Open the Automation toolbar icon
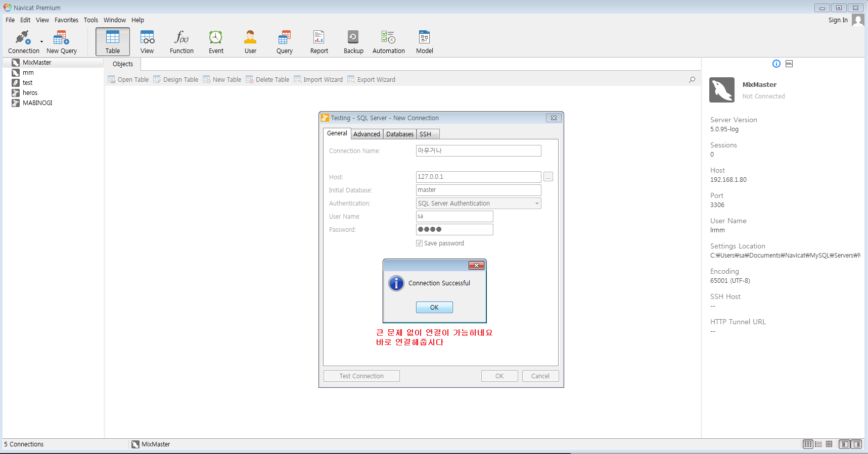This screenshot has width=868, height=454. coord(389,41)
